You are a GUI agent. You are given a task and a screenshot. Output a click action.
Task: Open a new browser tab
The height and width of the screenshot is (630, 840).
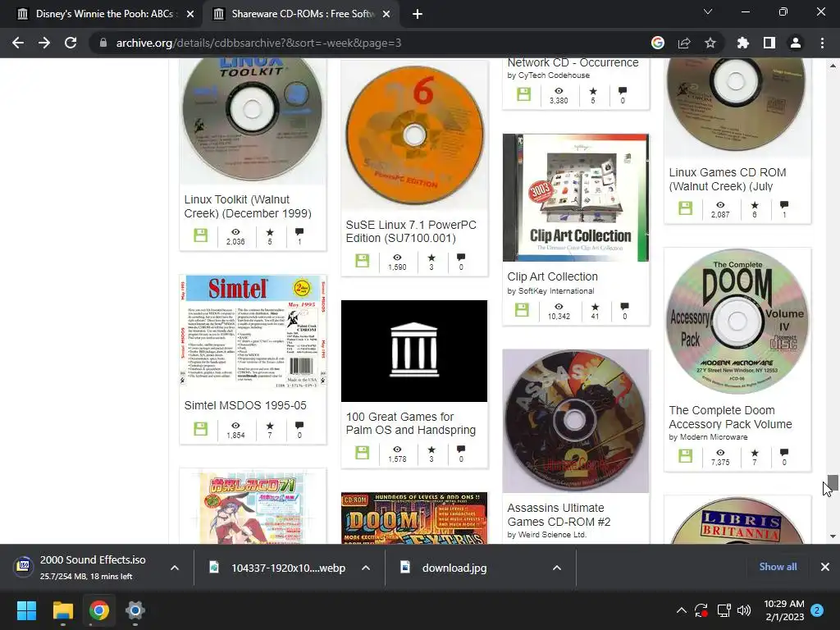(x=418, y=14)
